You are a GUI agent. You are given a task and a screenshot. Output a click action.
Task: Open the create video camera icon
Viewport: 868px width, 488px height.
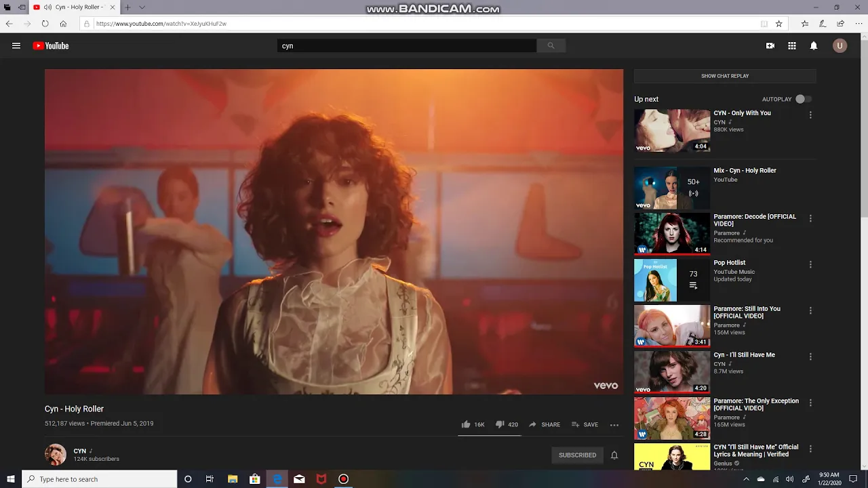click(770, 46)
